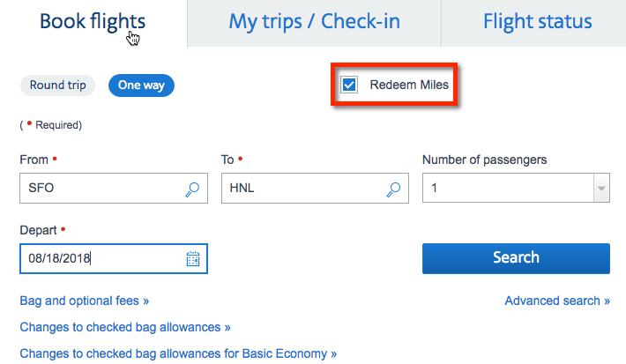Viewport: 626px width, 364px height.
Task: Click the blue Search button
Action: (x=516, y=258)
